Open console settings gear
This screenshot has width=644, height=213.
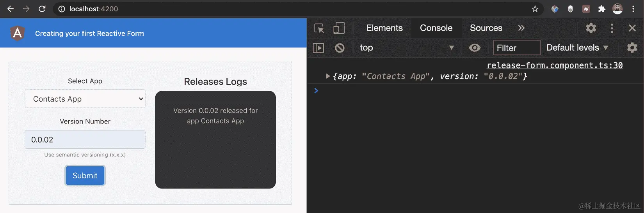632,48
